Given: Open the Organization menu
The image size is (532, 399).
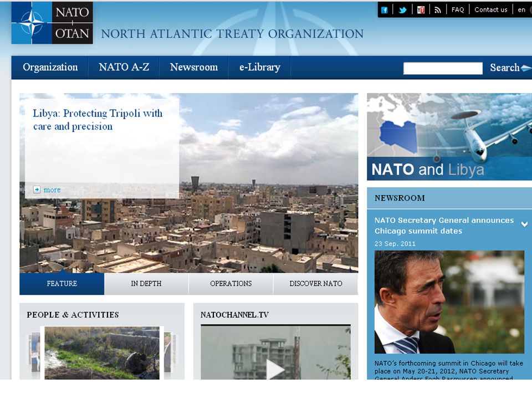Looking at the screenshot, I should 50,67.
